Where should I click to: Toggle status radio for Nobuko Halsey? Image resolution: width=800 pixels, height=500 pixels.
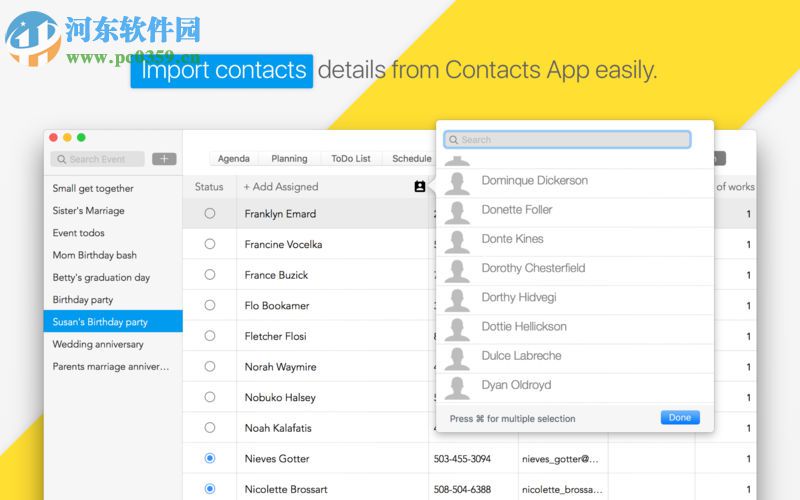click(x=210, y=397)
